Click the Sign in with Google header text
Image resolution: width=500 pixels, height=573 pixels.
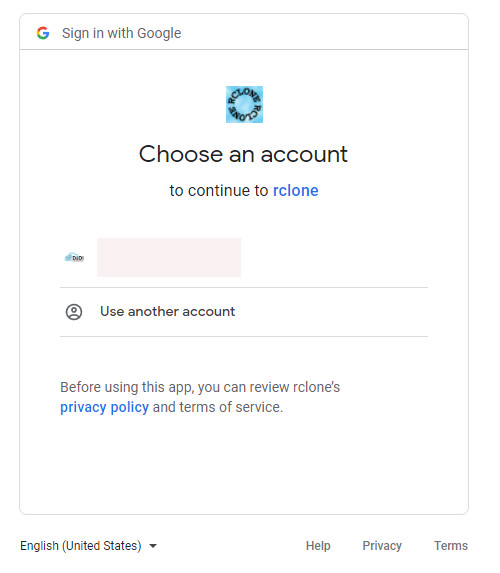coord(121,33)
